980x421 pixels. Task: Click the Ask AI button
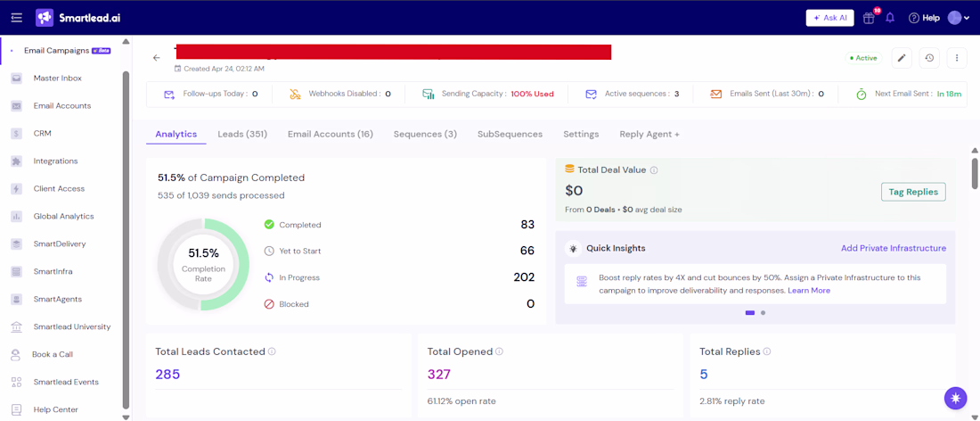point(830,18)
